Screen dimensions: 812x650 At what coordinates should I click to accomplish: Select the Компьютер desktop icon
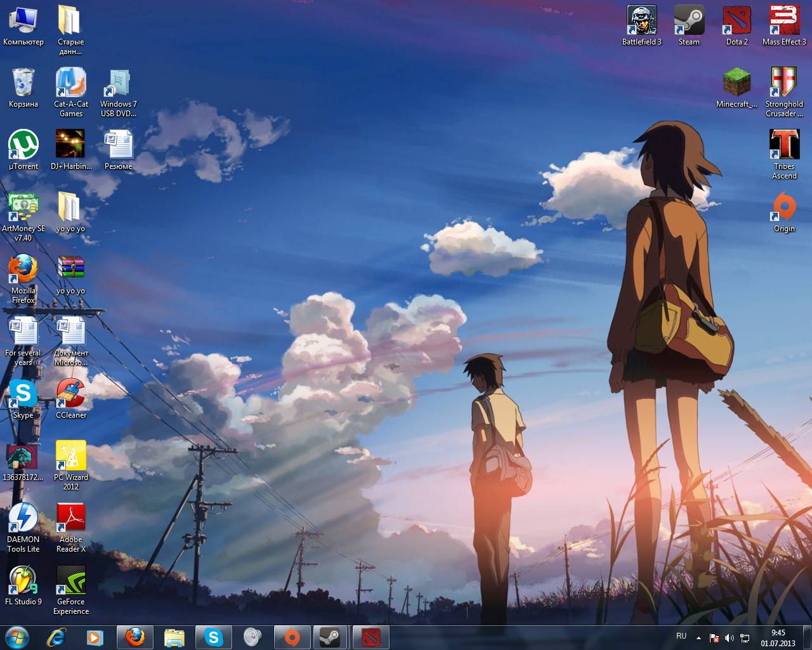pos(23,26)
